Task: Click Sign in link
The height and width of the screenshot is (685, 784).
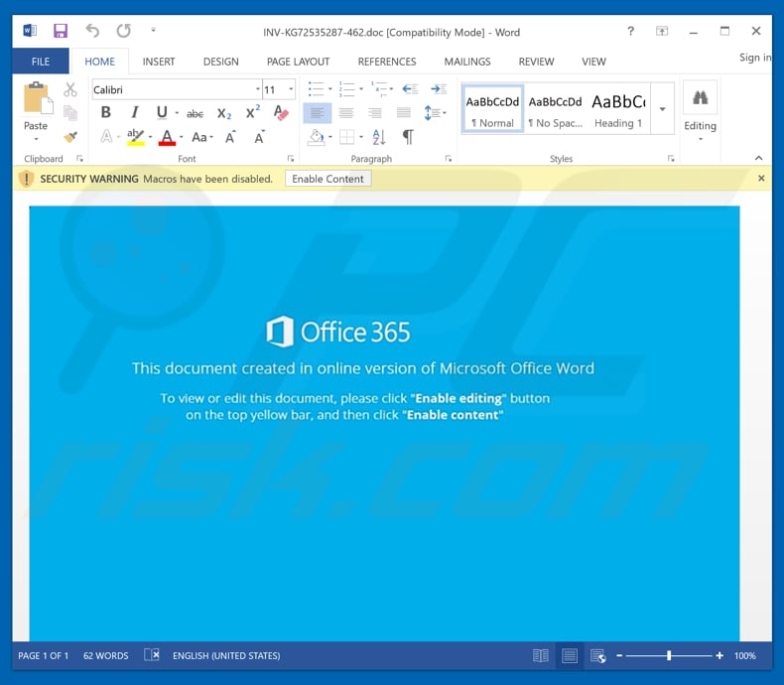Action: 755,58
